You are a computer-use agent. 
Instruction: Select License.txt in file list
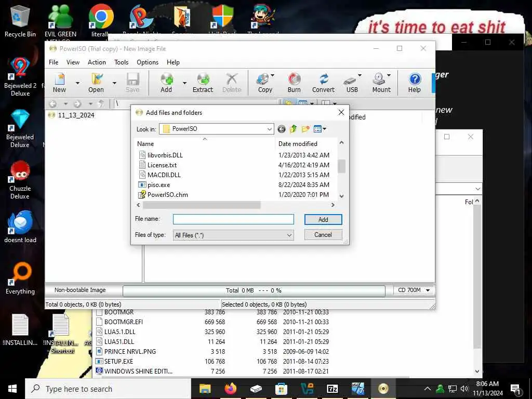pos(162,165)
